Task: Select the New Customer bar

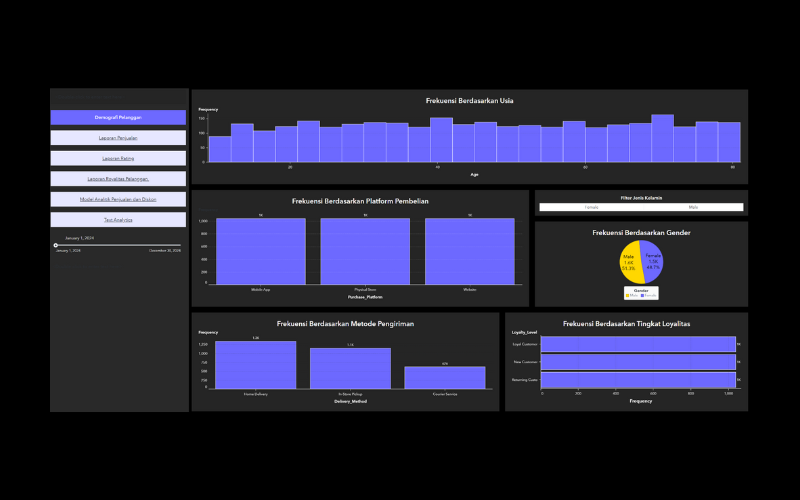Action: tap(638, 362)
